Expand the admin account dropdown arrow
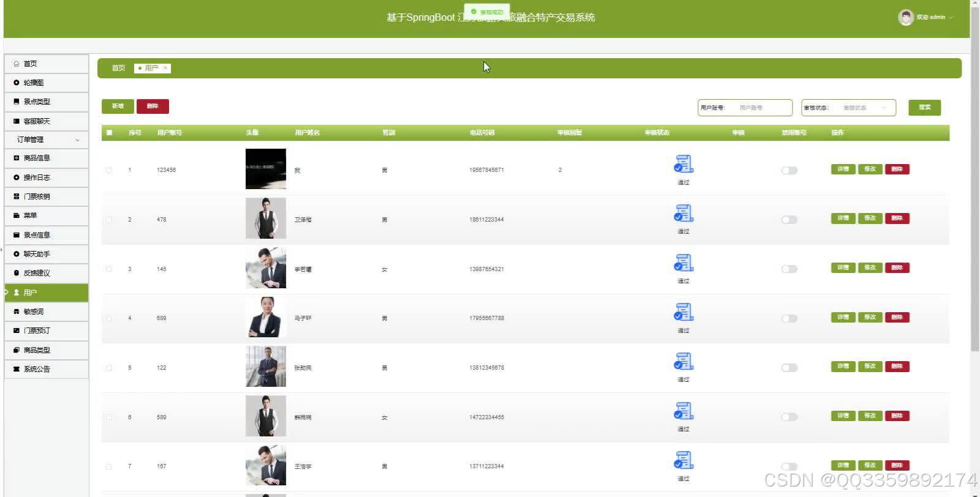This screenshot has width=980, height=497. point(951,18)
